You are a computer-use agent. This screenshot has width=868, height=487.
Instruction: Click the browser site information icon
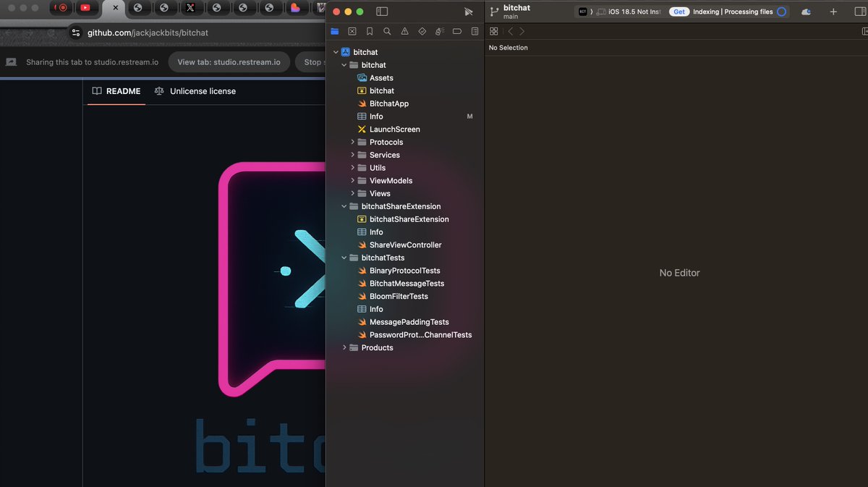(x=76, y=33)
